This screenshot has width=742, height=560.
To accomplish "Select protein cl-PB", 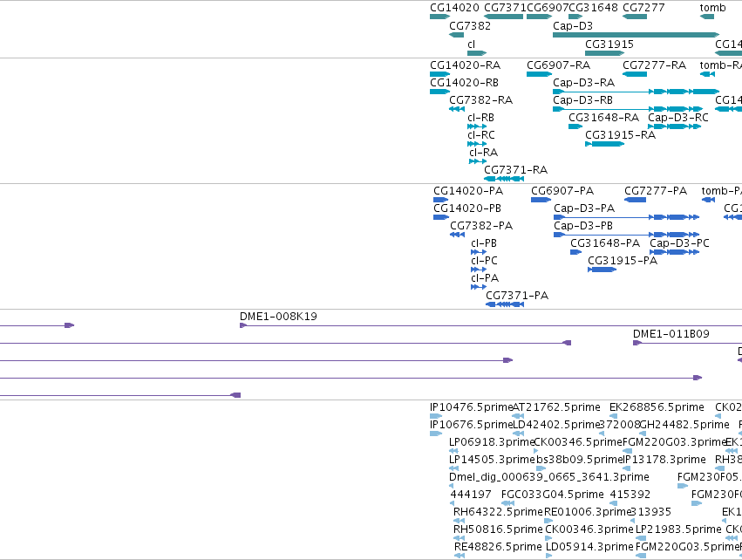I will 484,242.
